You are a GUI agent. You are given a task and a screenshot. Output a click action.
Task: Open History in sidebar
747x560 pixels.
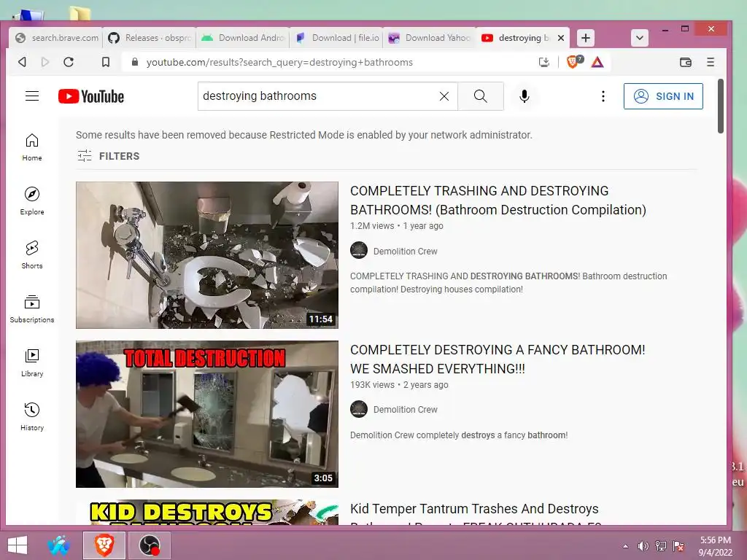tap(32, 416)
